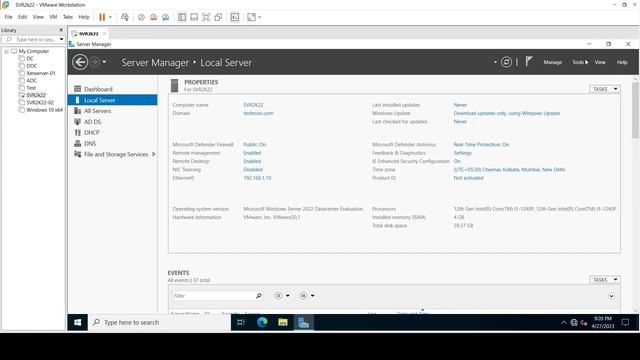Screen dimensions: 640x360
Task: Open VMware View menu
Action: click(38, 17)
